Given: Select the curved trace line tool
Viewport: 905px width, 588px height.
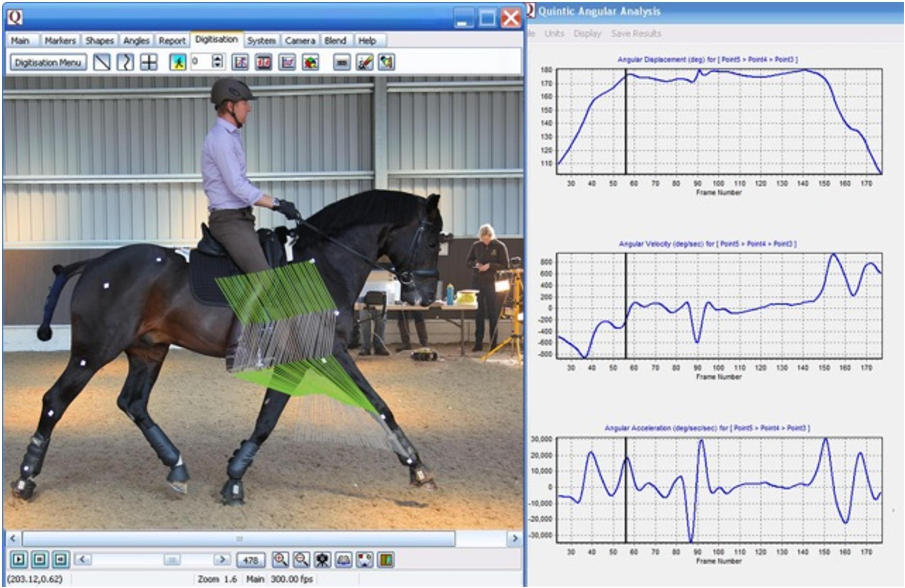Looking at the screenshot, I should point(125,62).
